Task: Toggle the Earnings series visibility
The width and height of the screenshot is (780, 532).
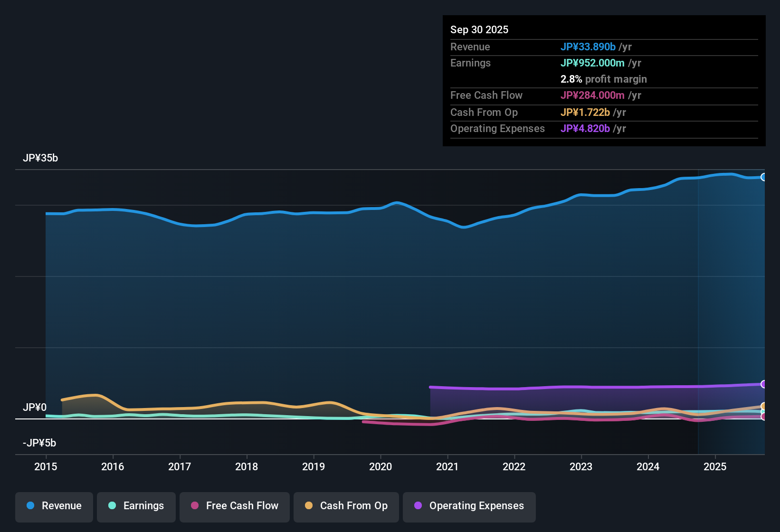Action: click(136, 506)
